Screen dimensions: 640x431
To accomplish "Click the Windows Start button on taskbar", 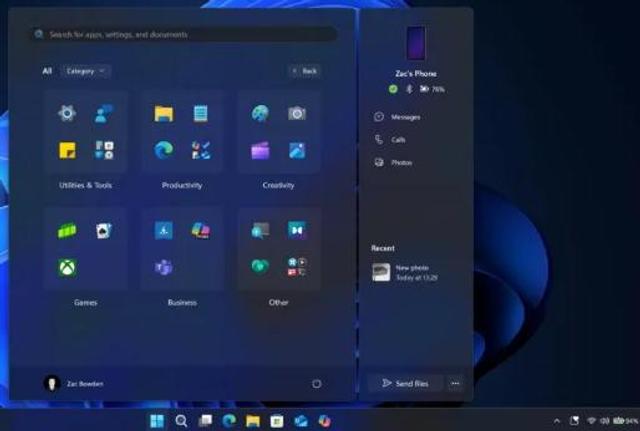I will (157, 421).
